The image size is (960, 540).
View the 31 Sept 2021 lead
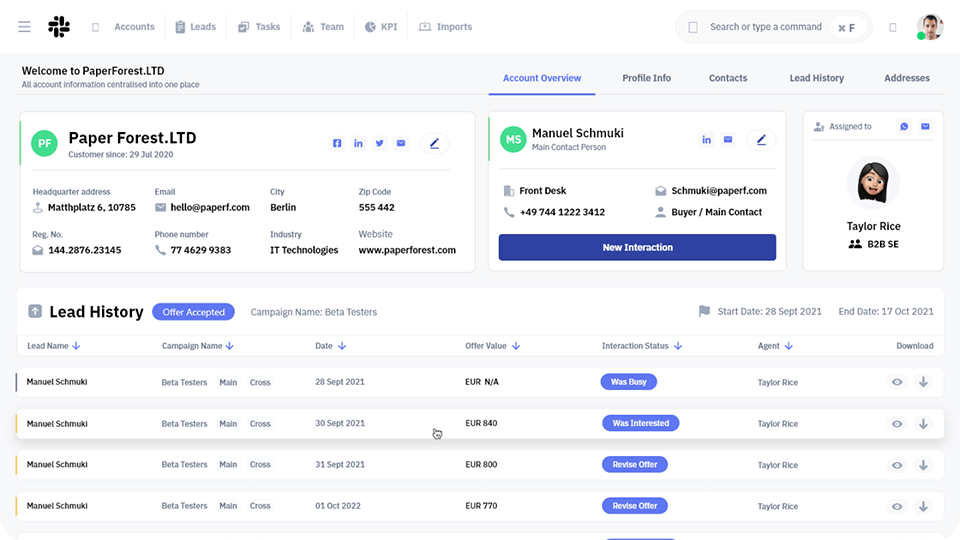(897, 465)
